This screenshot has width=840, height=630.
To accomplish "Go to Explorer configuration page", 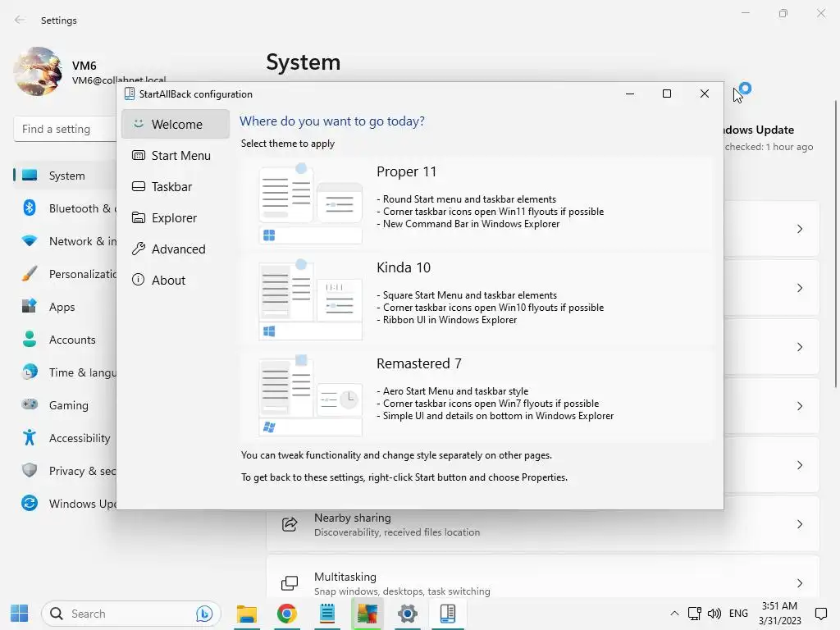I will tap(176, 217).
